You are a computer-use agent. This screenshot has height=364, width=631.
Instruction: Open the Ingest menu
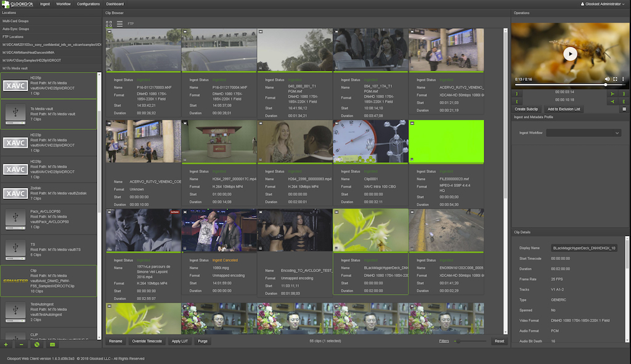click(45, 4)
